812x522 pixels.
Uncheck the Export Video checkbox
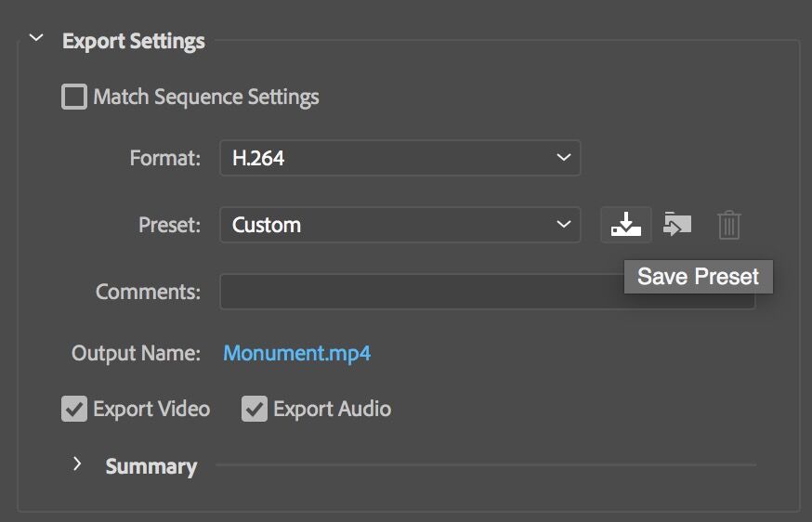coord(74,409)
